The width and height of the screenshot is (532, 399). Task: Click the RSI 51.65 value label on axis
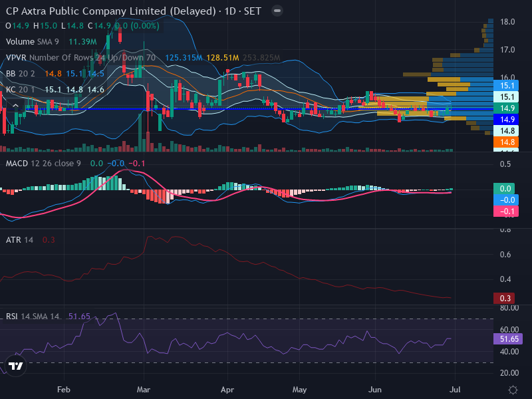[508, 339]
